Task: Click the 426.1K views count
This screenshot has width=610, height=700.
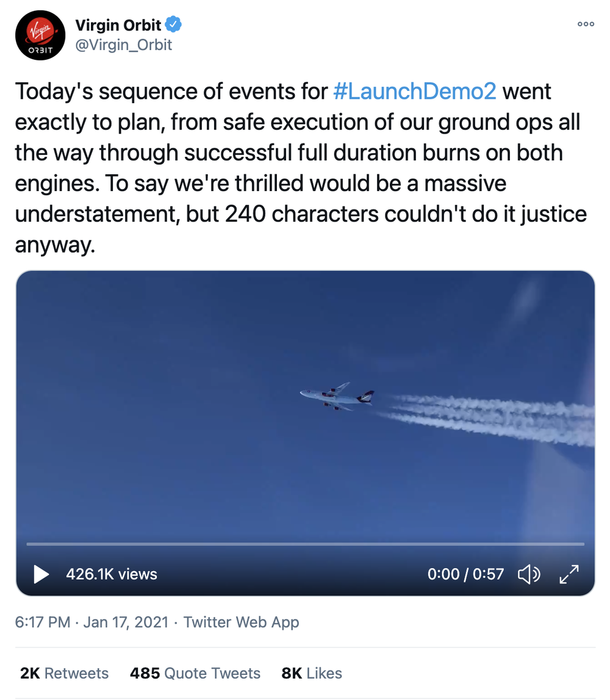Action: [x=112, y=574]
